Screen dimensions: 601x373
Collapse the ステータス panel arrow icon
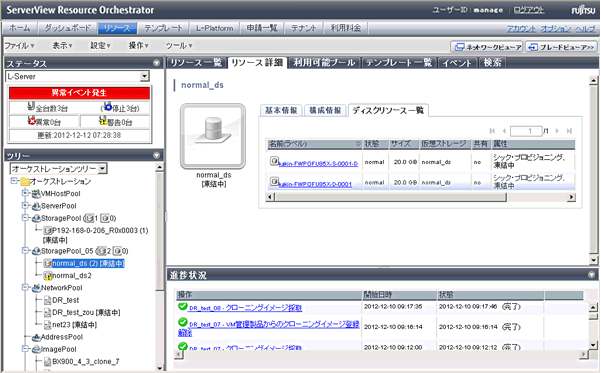tap(156, 63)
